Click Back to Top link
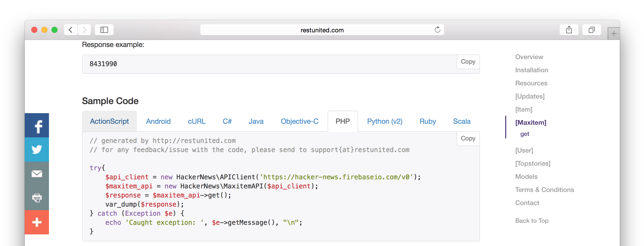This screenshot has width=644, height=246. pos(532,221)
